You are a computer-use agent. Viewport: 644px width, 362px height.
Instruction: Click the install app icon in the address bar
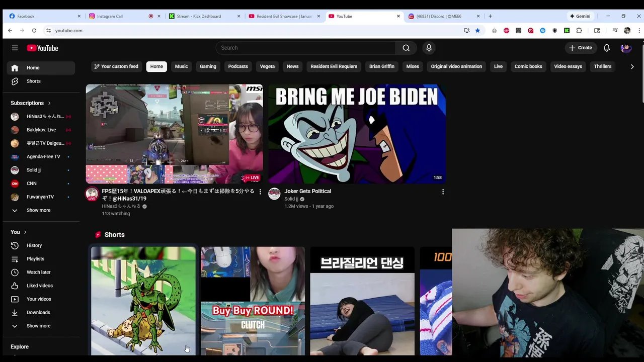467,31
